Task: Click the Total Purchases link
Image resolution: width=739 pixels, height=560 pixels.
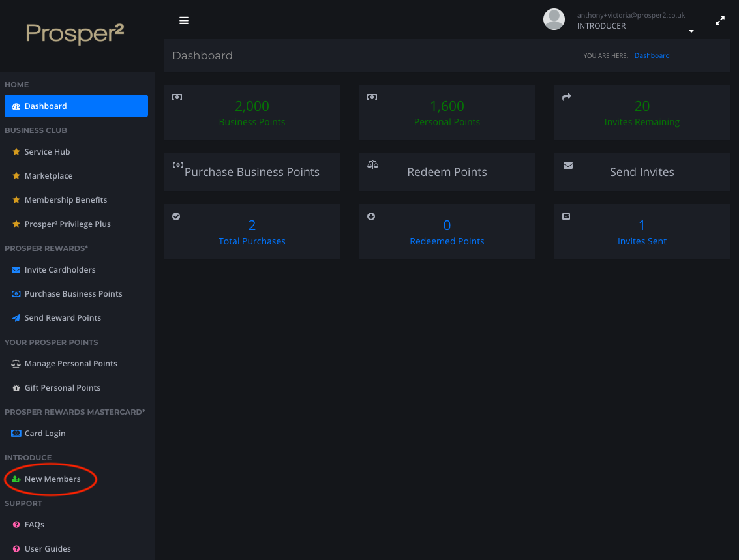Action: pos(252,241)
